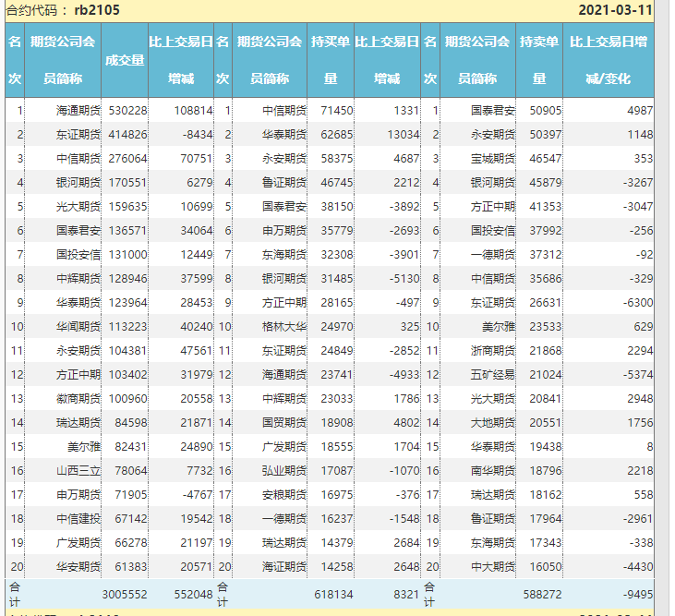Click long change value -5130

coord(404,279)
